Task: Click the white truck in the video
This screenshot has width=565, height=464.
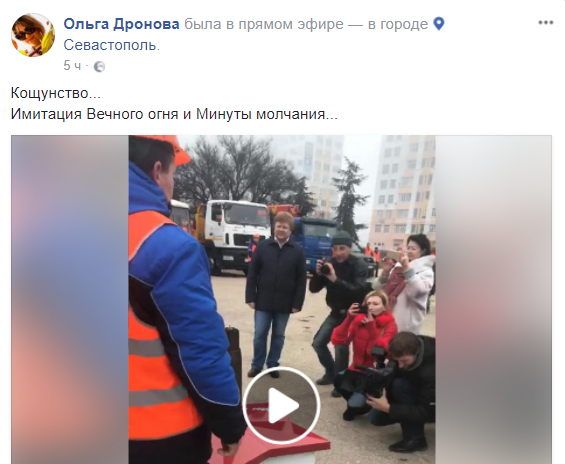Action: point(232,234)
